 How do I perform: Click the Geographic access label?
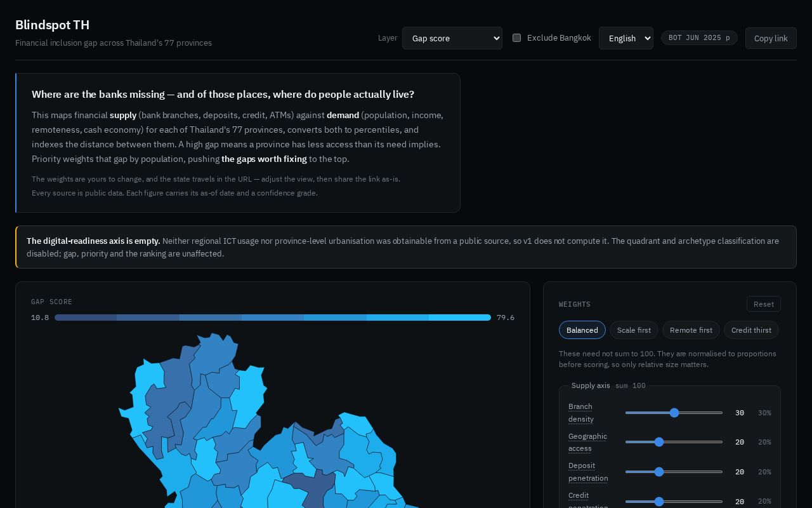click(x=587, y=442)
